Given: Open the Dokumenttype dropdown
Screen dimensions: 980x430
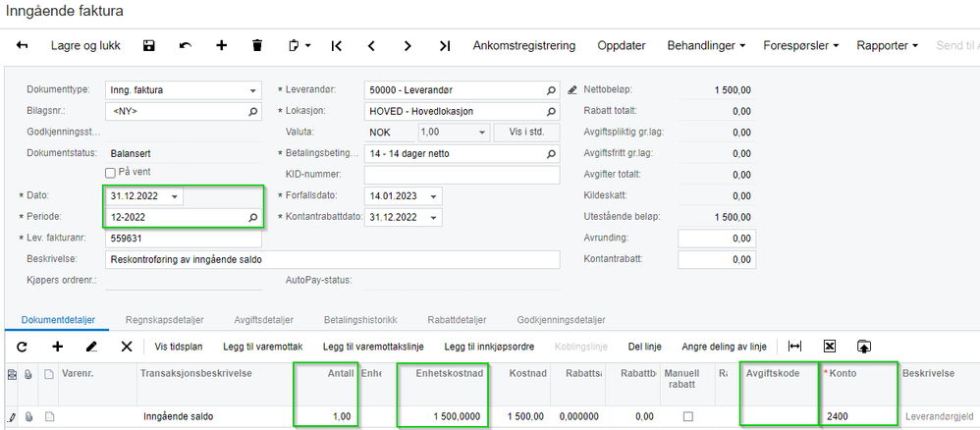Looking at the screenshot, I should coord(252,90).
